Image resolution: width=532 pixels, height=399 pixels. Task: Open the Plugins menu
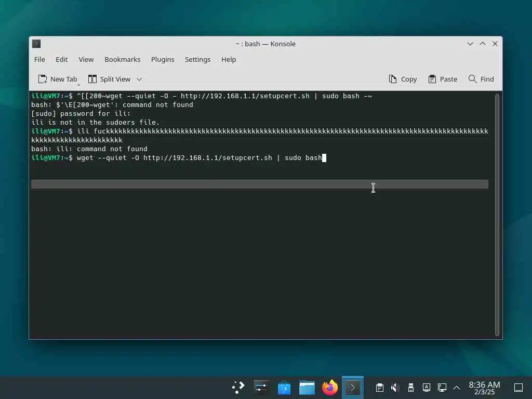click(163, 59)
